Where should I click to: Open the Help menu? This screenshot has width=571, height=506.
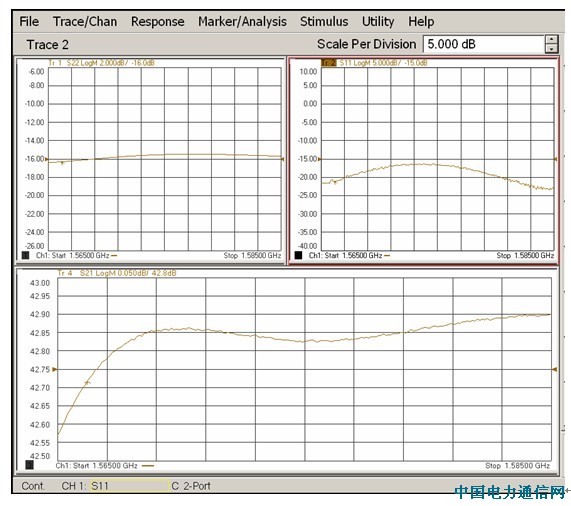[421, 21]
